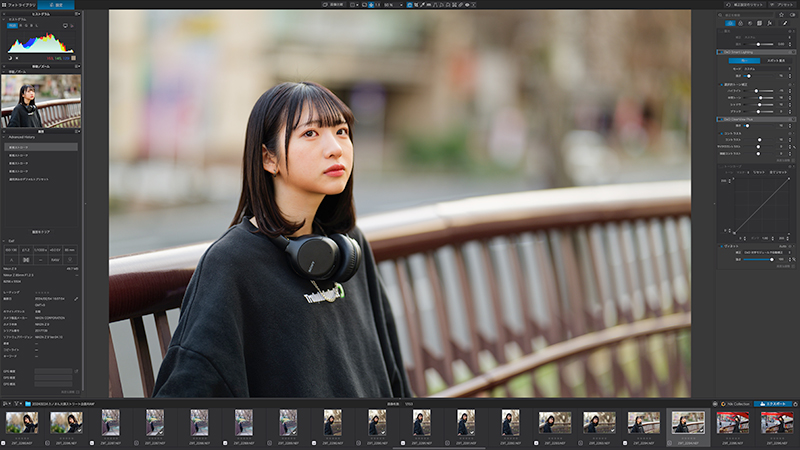This screenshot has height=450, width=800.
Task: Toggle the Selective Tone correction switch
Action: click(721, 85)
